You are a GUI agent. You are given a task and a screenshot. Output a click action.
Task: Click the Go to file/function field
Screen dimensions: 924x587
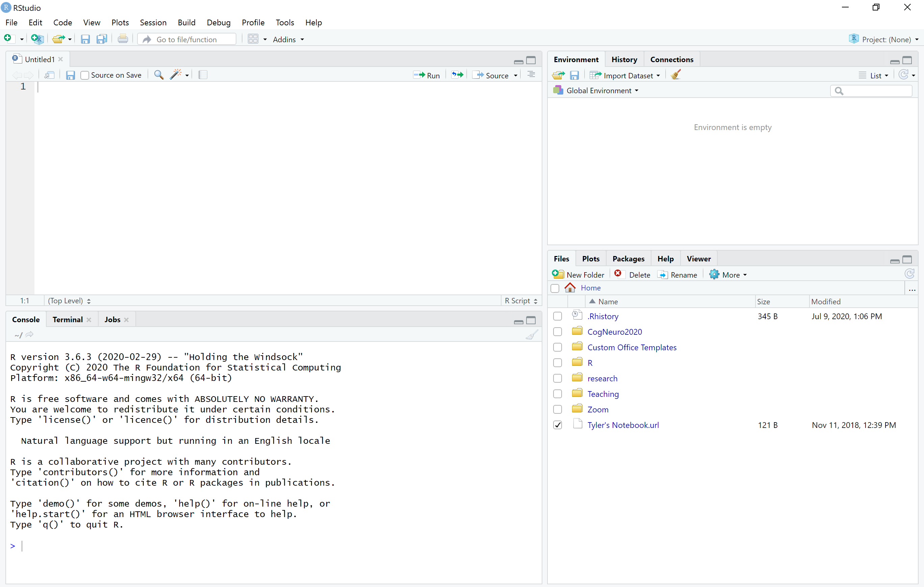pos(187,40)
